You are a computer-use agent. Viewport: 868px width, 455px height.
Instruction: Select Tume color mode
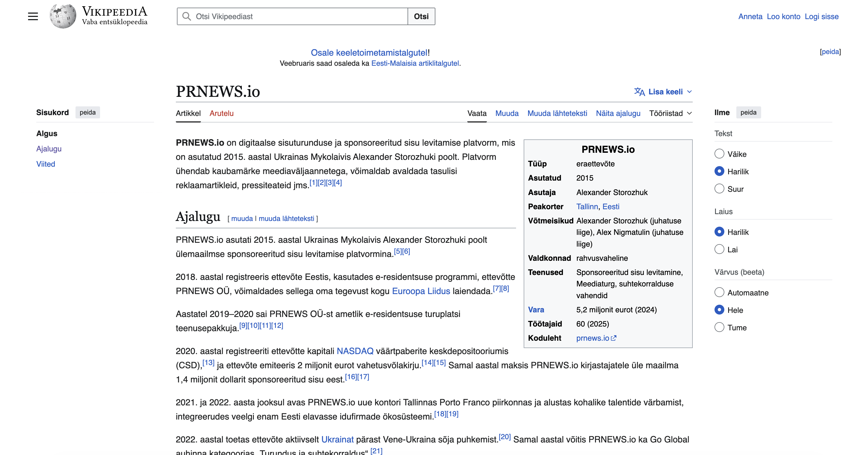pos(719,327)
